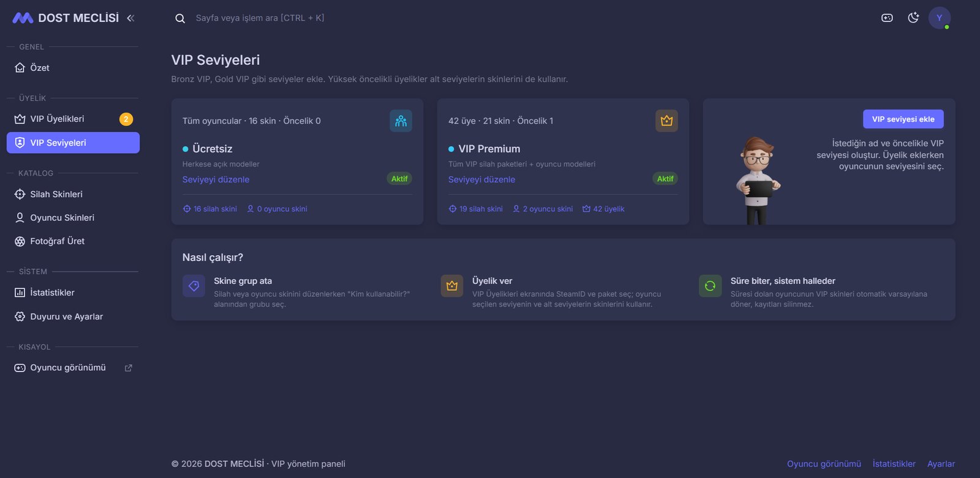The image size is (980, 478).
Task: Click the tag icon beside Skine grup ata
Action: (194, 286)
